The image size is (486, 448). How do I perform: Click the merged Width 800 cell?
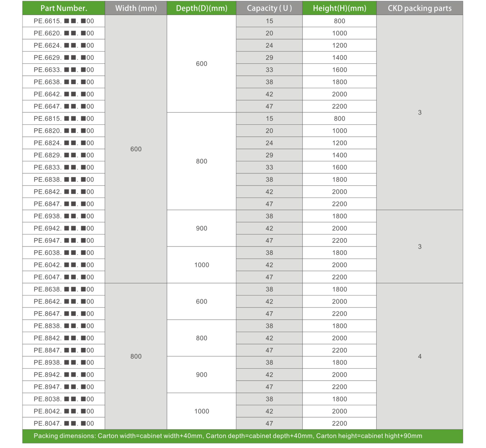[x=136, y=356]
